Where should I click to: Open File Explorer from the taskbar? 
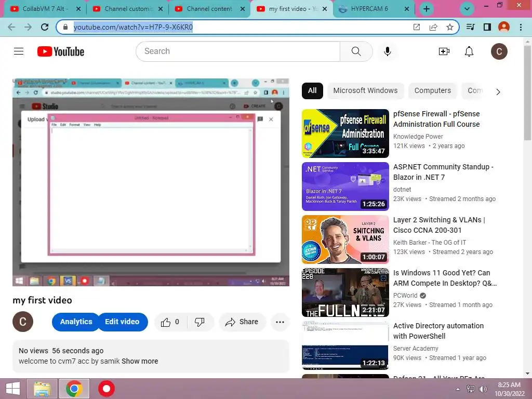[x=42, y=389]
